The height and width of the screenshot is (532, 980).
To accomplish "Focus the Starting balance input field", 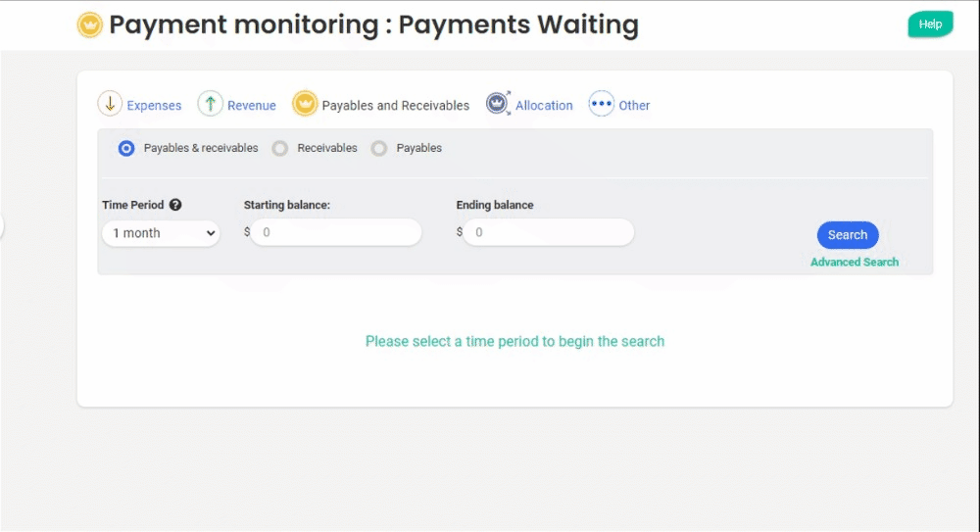I will [336, 233].
